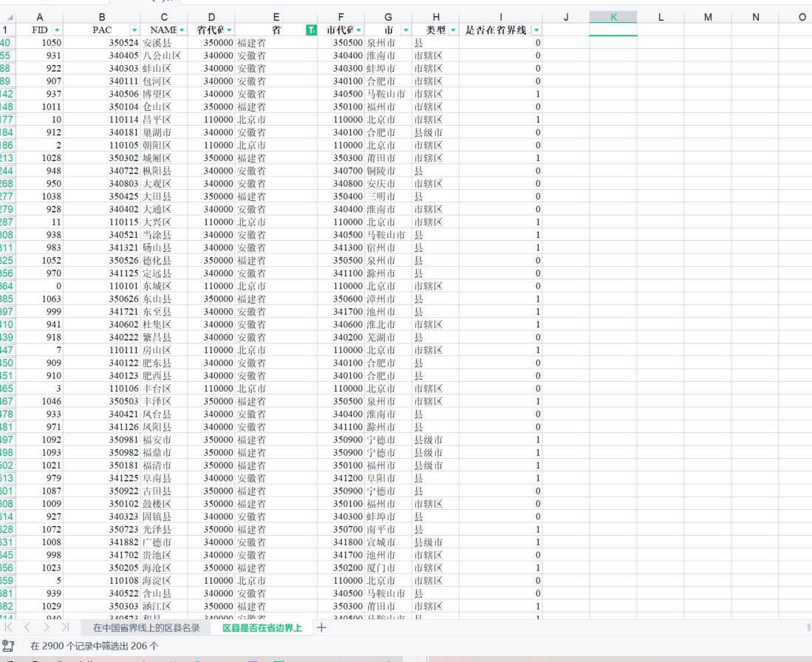Go to first sheet navigation arrow
The width and height of the screenshot is (812, 662).
pos(9,627)
